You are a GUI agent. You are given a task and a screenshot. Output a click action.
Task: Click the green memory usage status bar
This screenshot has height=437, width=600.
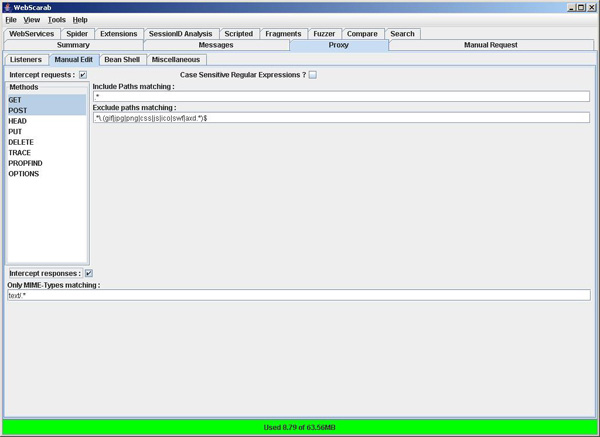coord(300,427)
